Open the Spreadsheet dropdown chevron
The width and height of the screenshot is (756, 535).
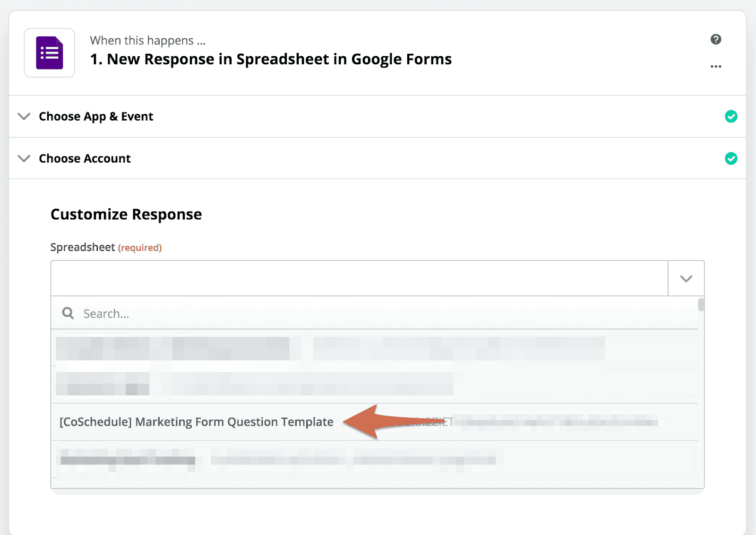tap(686, 278)
